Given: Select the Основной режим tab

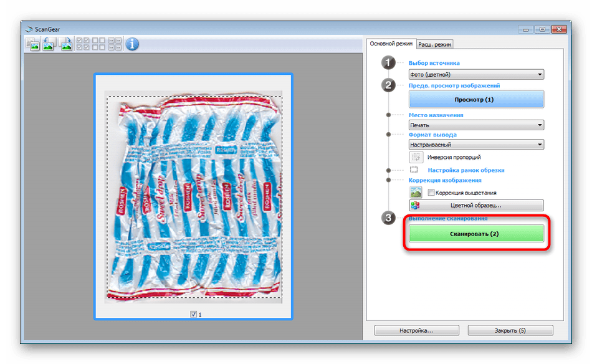Looking at the screenshot, I should pyautogui.click(x=391, y=44).
